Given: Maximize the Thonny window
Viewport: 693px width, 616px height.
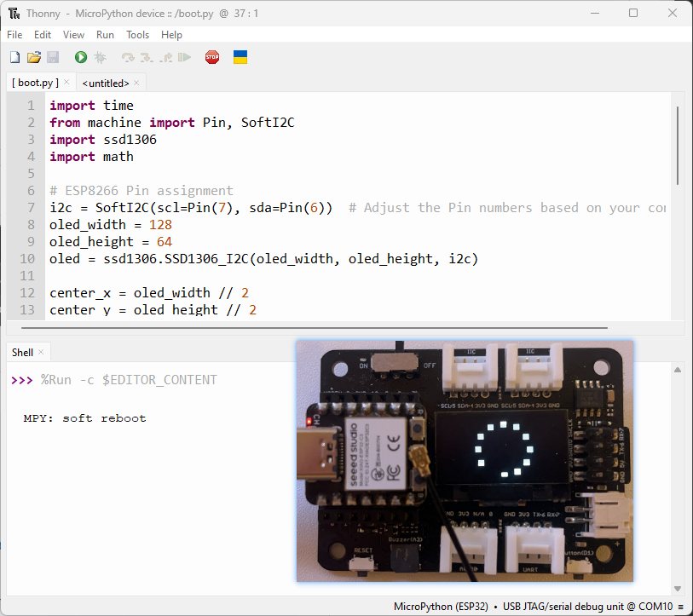Looking at the screenshot, I should point(633,14).
